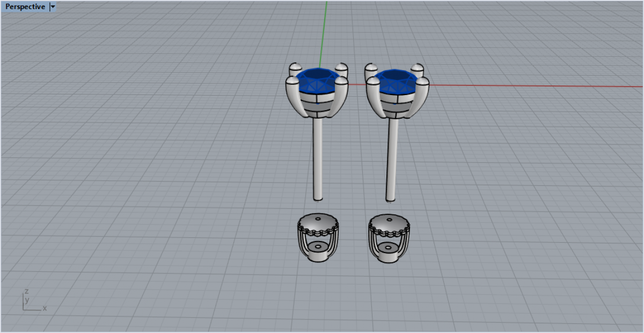Open the Perspective viewport dropdown arrow

point(52,7)
